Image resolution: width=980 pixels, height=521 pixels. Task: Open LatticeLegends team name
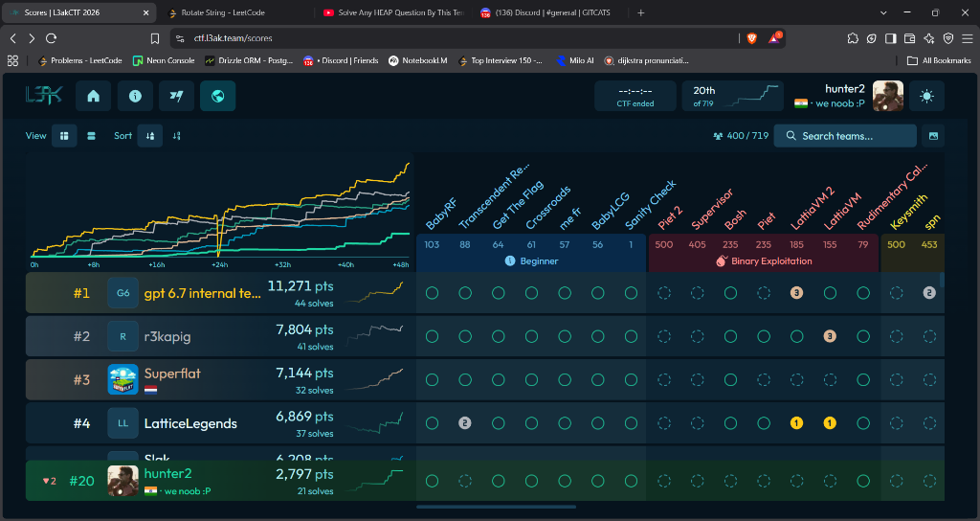[x=190, y=423]
